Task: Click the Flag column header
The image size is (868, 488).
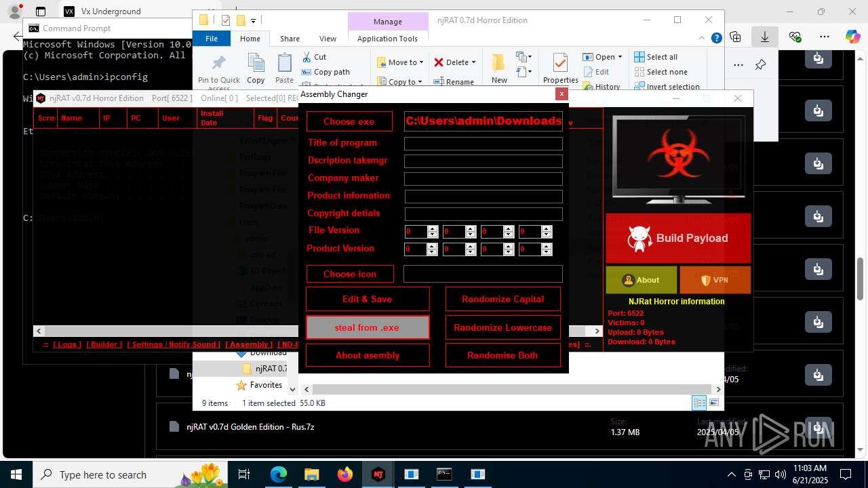Action: pyautogui.click(x=265, y=118)
